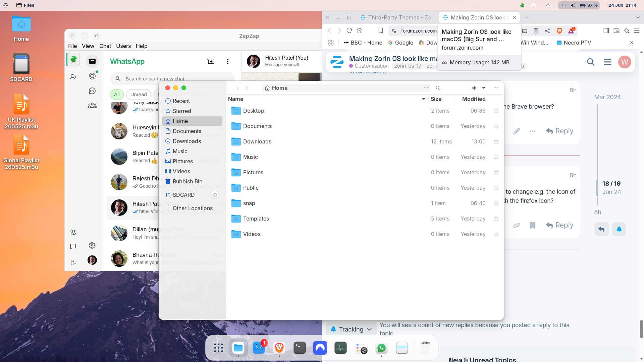Toggle Brave sidebar panel icon
Viewport: 644px width, 362px height.
pos(606,31)
